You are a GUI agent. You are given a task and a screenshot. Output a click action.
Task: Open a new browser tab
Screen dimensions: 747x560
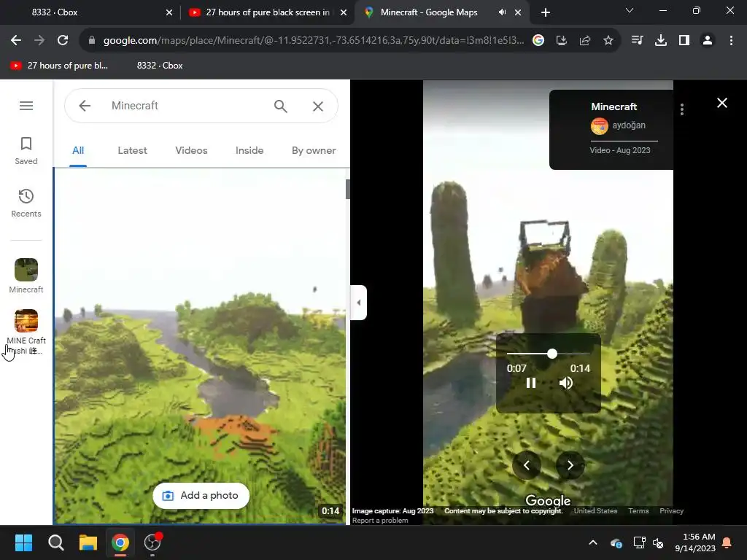[546, 12]
